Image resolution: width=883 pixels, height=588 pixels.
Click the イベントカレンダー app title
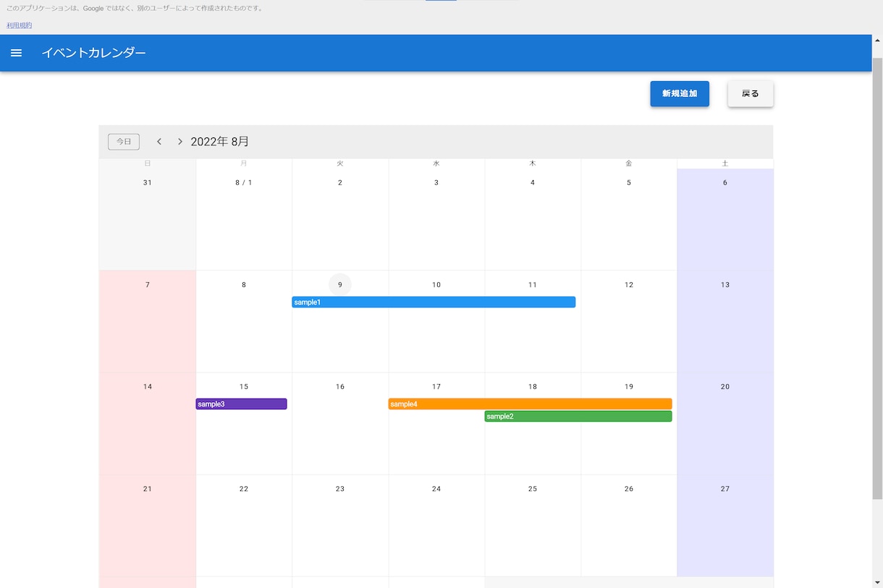93,53
